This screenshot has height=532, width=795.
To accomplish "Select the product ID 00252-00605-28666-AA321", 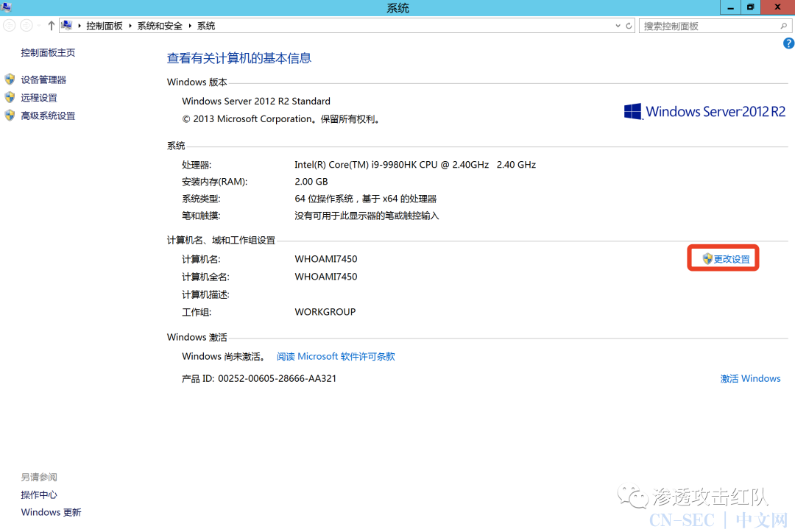I will tap(277, 378).
